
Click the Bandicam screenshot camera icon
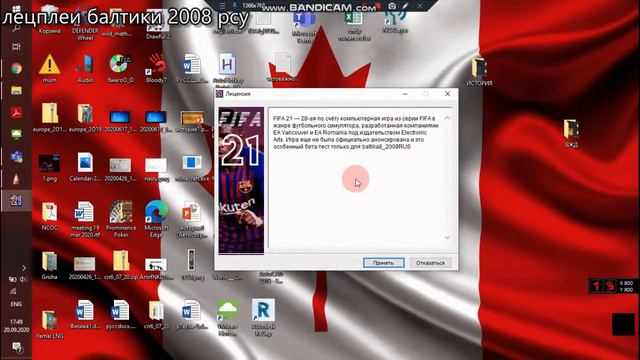click(x=392, y=6)
